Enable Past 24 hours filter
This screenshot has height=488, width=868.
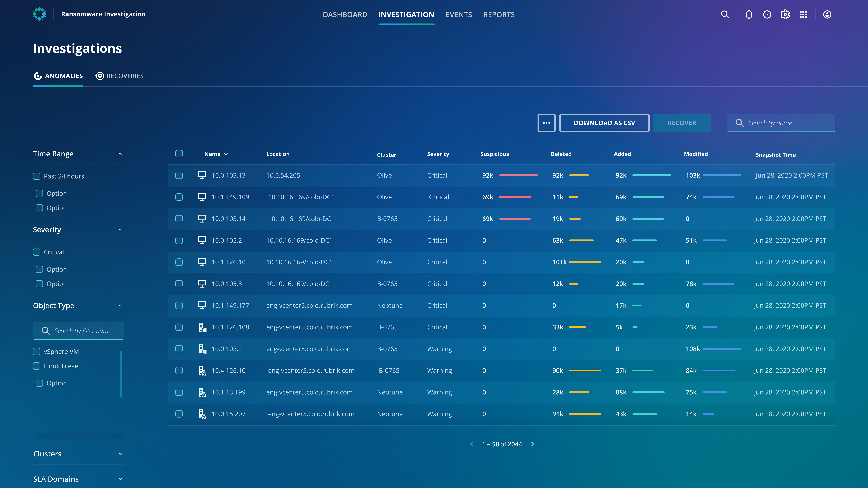click(x=37, y=176)
